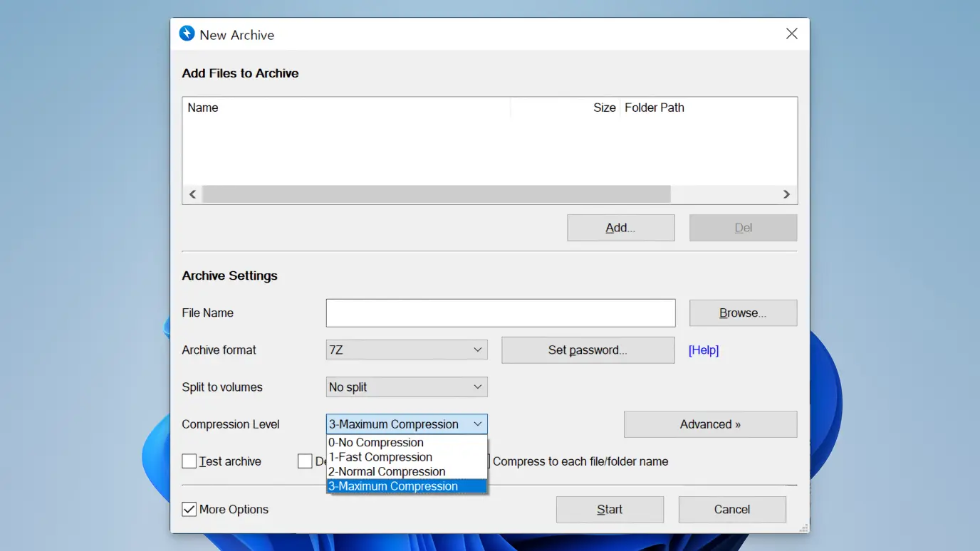Click the New Archive app icon in title bar
This screenshot has width=980, height=551.
pos(187,34)
